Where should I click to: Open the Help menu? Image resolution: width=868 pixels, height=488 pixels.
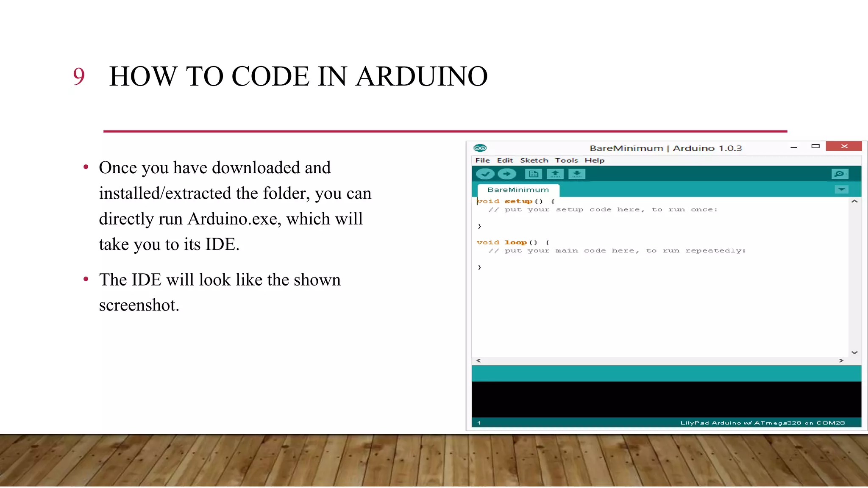[x=595, y=160]
